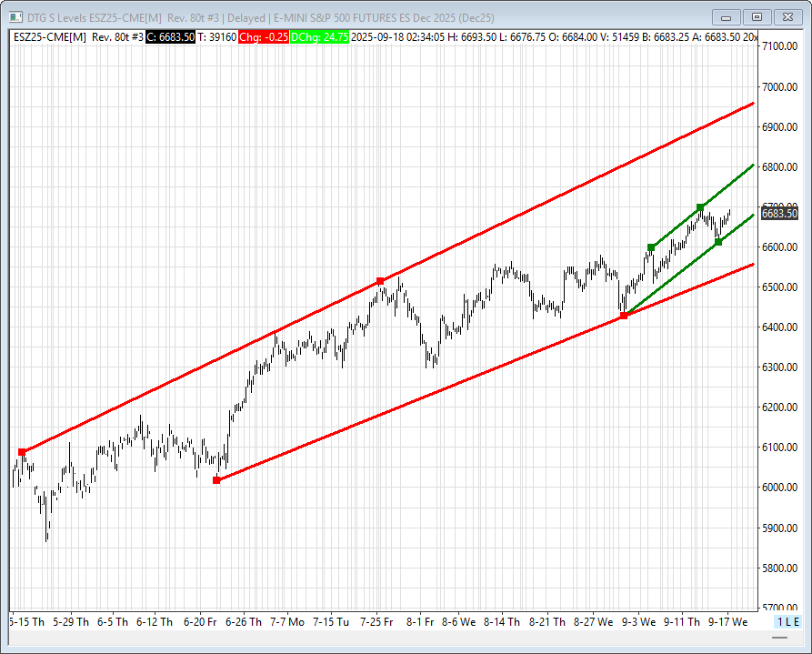
Task: Click the '9-17 We' date label
Action: (727, 622)
